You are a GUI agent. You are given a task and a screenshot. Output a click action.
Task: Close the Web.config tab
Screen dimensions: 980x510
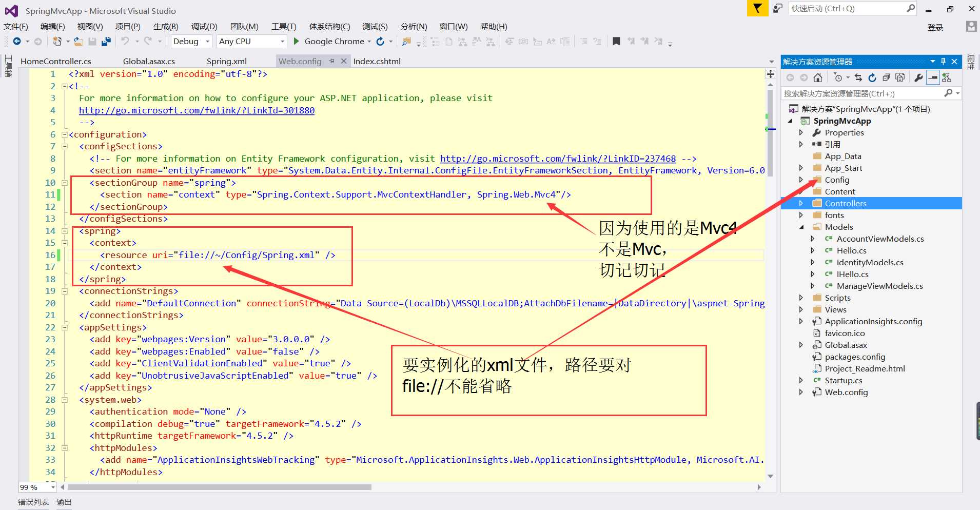[343, 61]
